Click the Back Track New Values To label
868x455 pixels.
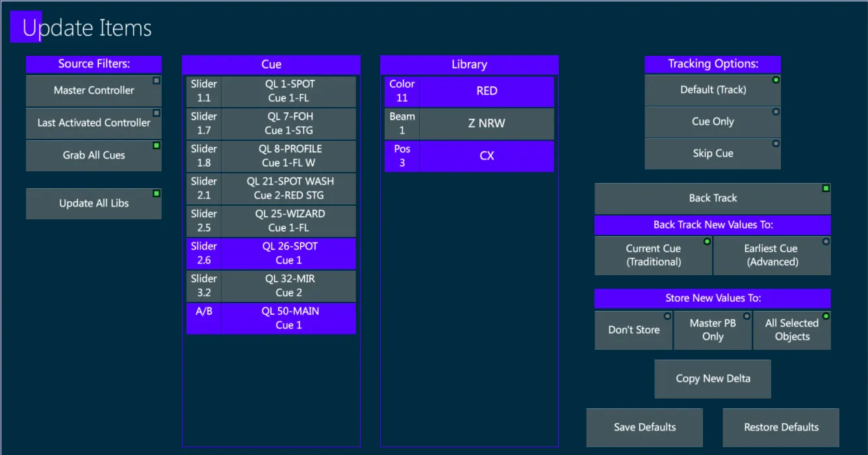(x=713, y=225)
